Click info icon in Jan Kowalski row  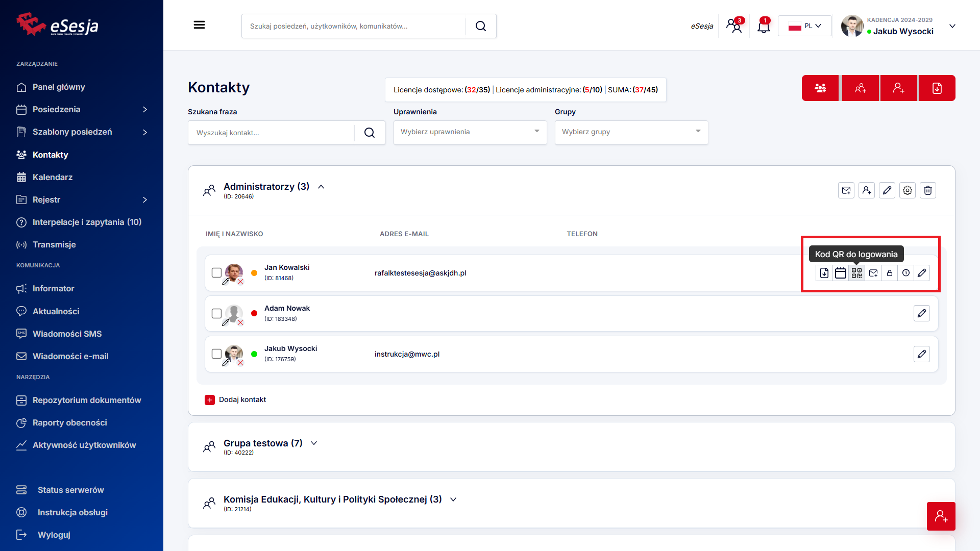[906, 273]
